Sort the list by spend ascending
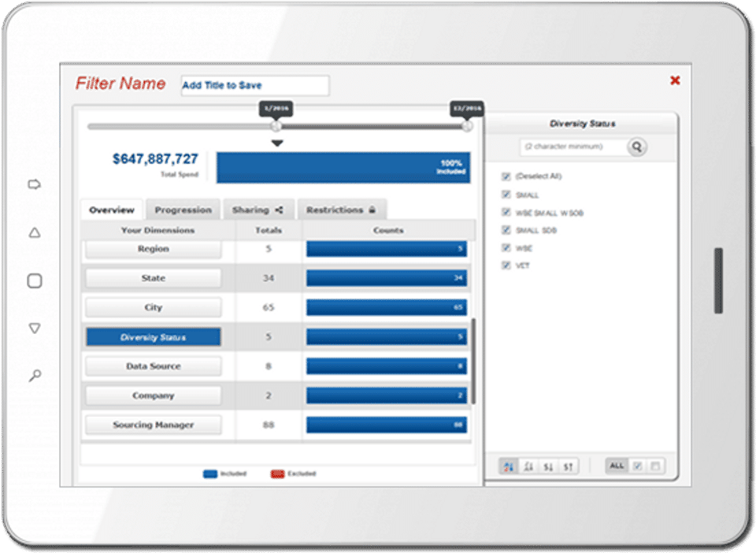Image resolution: width=756 pixels, height=553 pixels. point(568,466)
